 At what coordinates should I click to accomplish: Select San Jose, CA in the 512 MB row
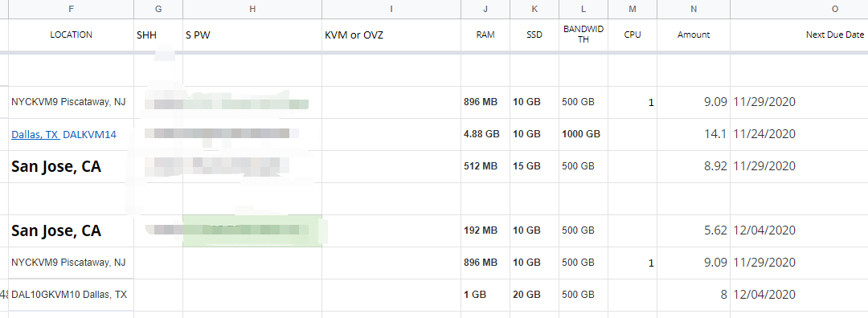[x=71, y=166]
